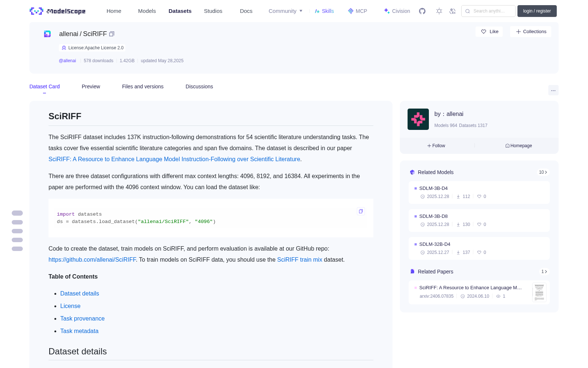Visit the allenai Homepage
The width and height of the screenshot is (588, 368).
pyautogui.click(x=519, y=146)
